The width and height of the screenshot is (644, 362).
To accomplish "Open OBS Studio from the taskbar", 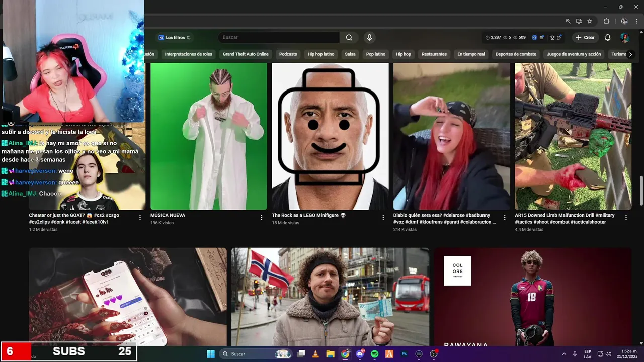I will 434,354.
